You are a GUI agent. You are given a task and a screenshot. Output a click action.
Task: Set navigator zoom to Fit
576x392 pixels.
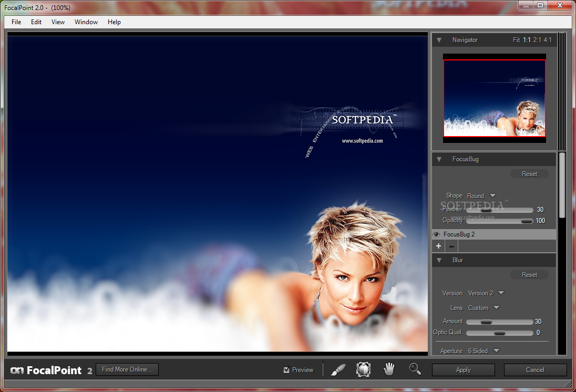[x=516, y=40]
